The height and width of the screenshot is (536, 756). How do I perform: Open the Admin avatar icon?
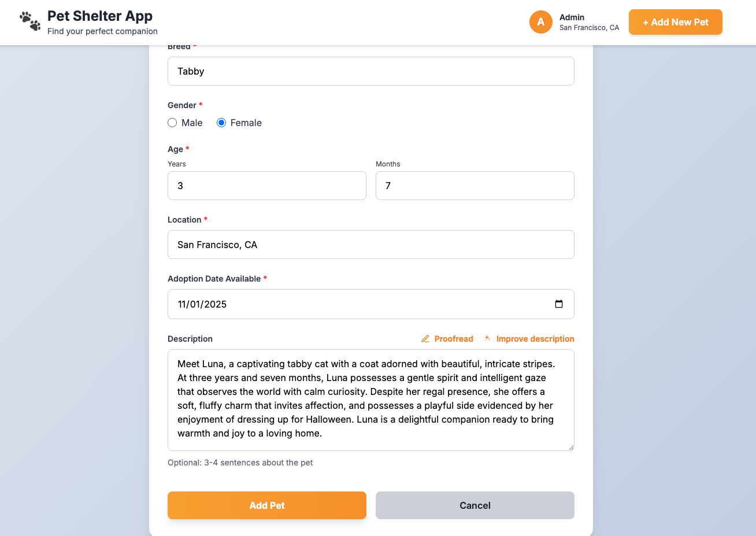click(541, 22)
